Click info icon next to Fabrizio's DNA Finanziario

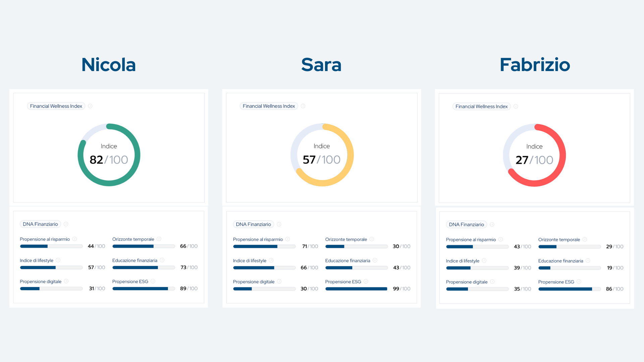[x=492, y=225]
